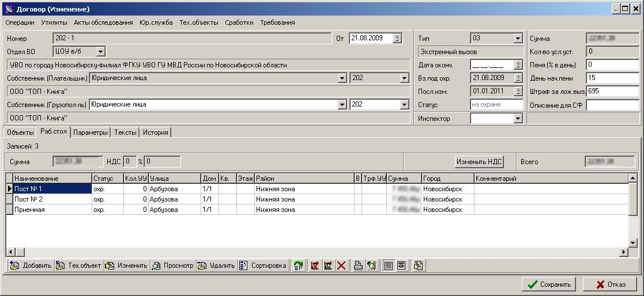644x296 pixels.
Task: Click the День нач.пени field
Action: (x=613, y=78)
